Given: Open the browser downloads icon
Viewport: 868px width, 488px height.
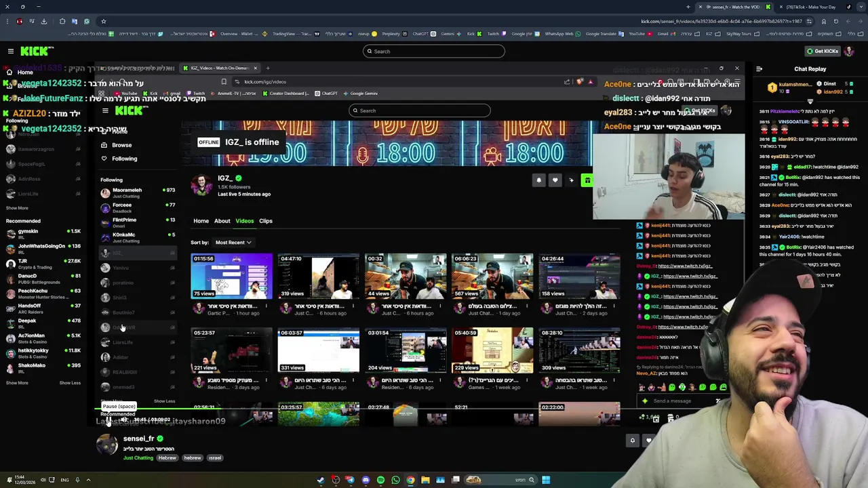Looking at the screenshot, I should pos(44,21).
